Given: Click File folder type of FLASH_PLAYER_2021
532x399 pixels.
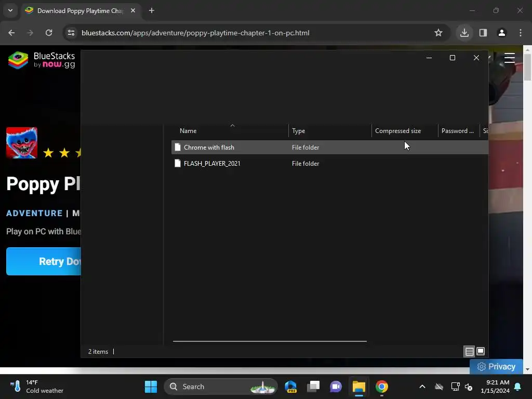Looking at the screenshot, I should pyautogui.click(x=305, y=164).
